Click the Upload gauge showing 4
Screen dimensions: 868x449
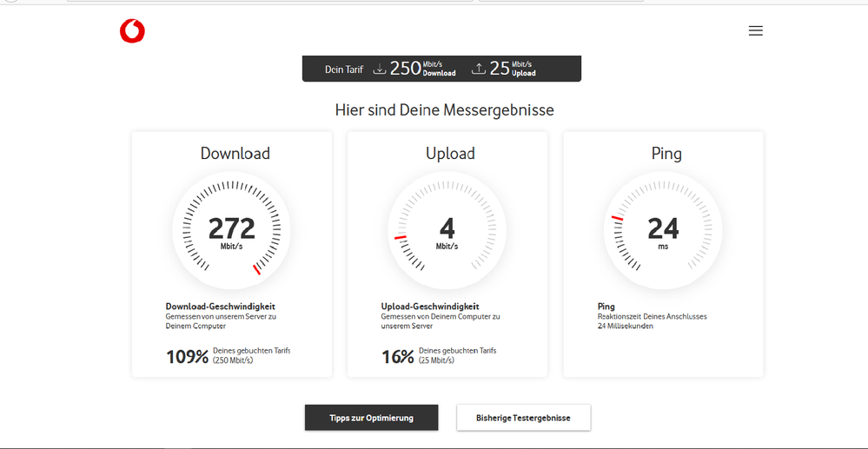tap(447, 230)
